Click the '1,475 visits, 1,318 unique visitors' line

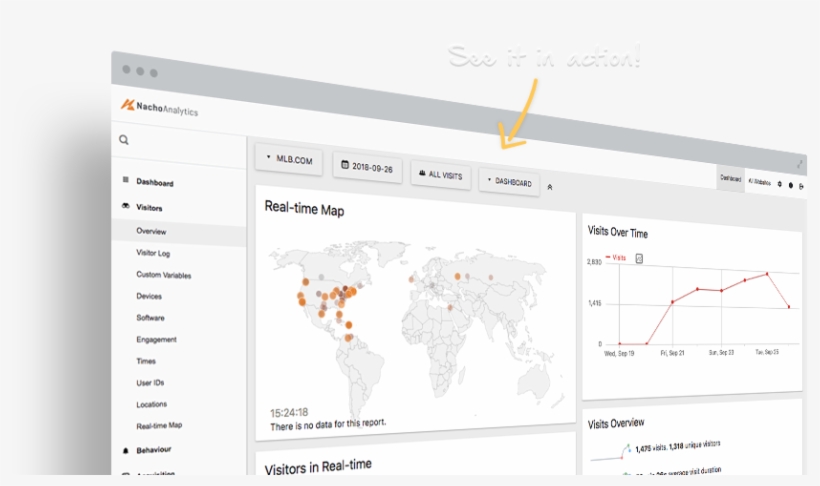(x=678, y=446)
